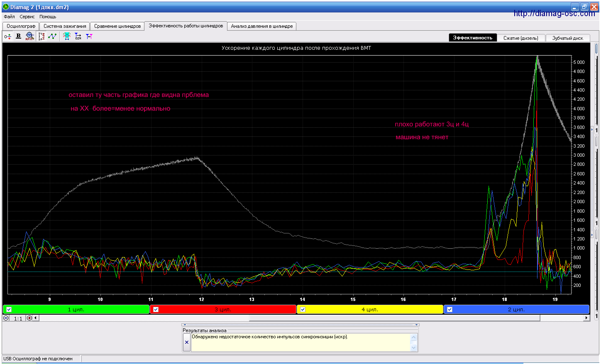601x364 pixels.
Task: Open the Зубчатый диск sub-tab
Action: pos(568,38)
